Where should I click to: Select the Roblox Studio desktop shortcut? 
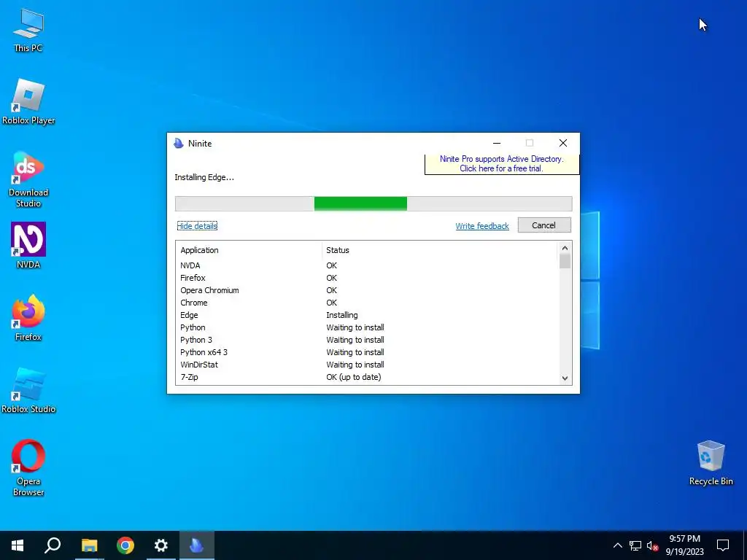(28, 391)
